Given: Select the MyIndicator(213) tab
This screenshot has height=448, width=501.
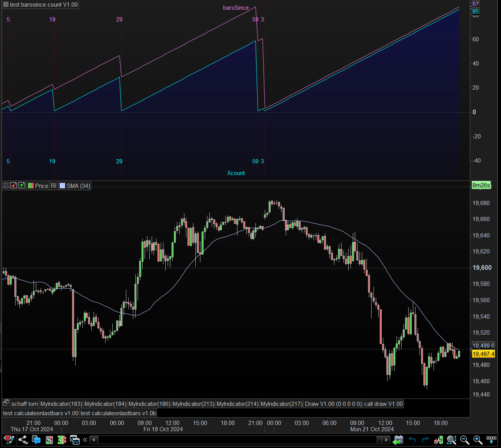Looking at the screenshot, I should click(193, 404).
